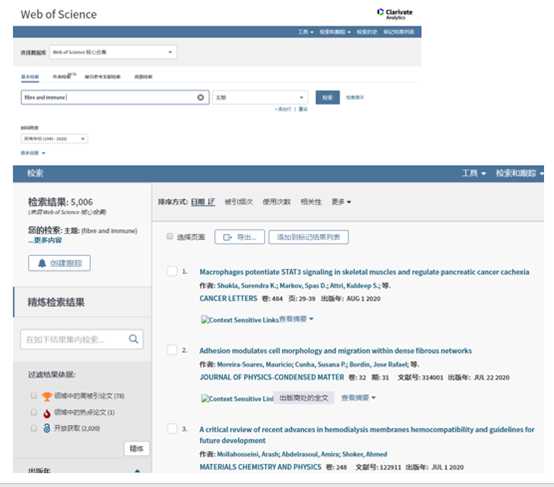554x487 pixels.
Task: Click the blue search button
Action: (328, 98)
